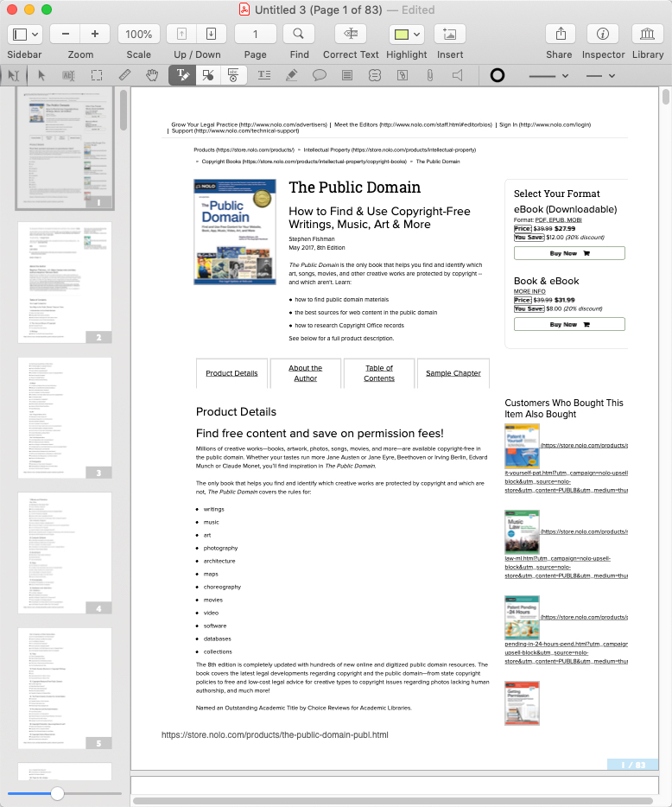Switch to the Form tools tab
The width and height of the screenshot is (672, 807).
pyautogui.click(x=233, y=75)
